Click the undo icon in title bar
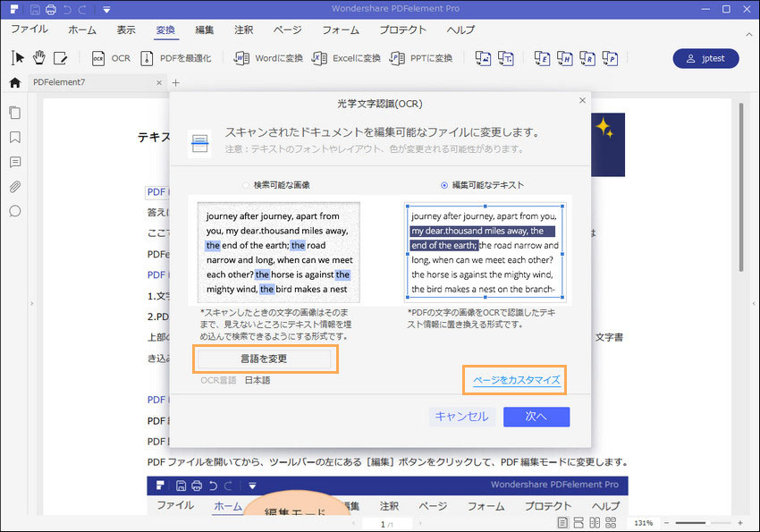Screen dimensions: 760x532 67,9
